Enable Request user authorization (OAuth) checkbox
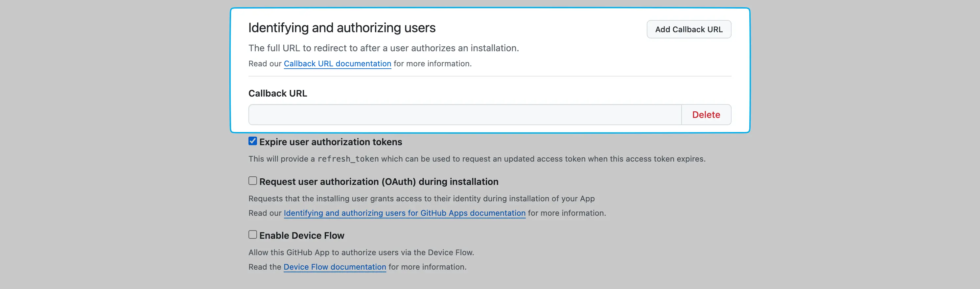The width and height of the screenshot is (980, 289). [253, 181]
